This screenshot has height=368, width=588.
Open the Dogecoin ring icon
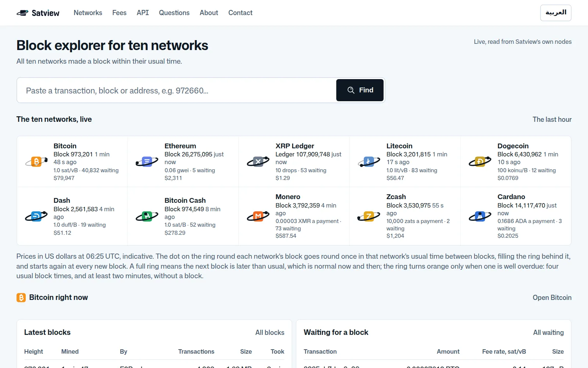coord(480,162)
